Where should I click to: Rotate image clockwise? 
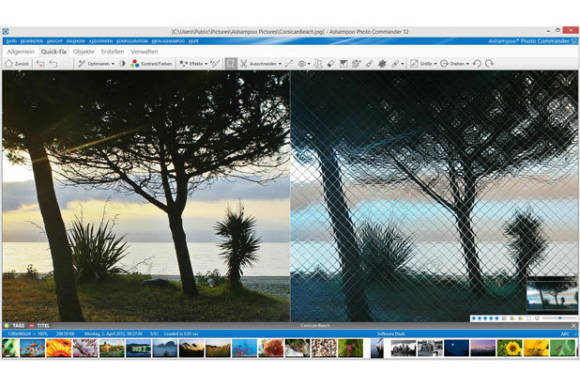[489, 64]
